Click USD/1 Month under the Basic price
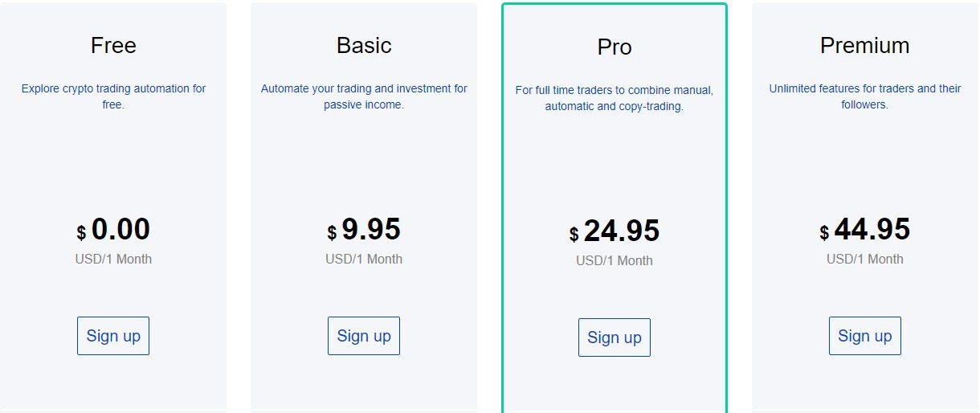Image resolution: width=980 pixels, height=413 pixels. pyautogui.click(x=364, y=259)
